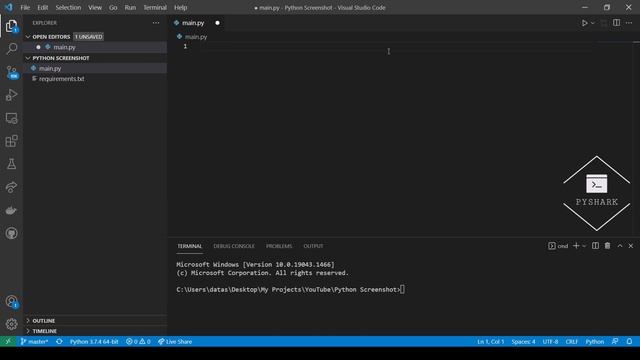Screen dimensions: 640x360
Task: Open the remote window status bar button
Action: coord(8,342)
